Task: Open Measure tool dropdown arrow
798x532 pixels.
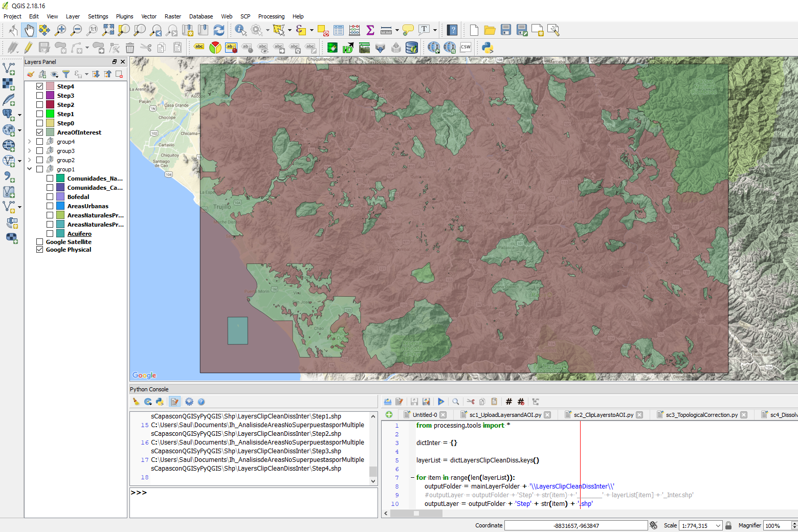Action: click(x=397, y=30)
